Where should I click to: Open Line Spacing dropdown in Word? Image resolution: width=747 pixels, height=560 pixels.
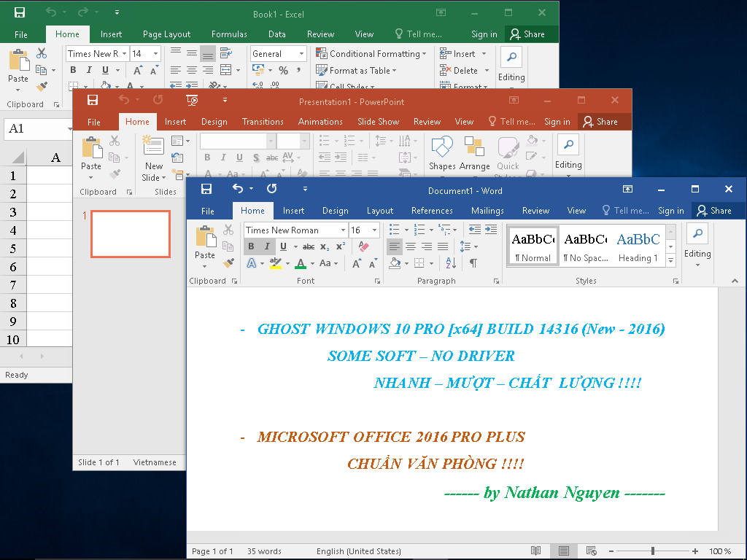469,246
